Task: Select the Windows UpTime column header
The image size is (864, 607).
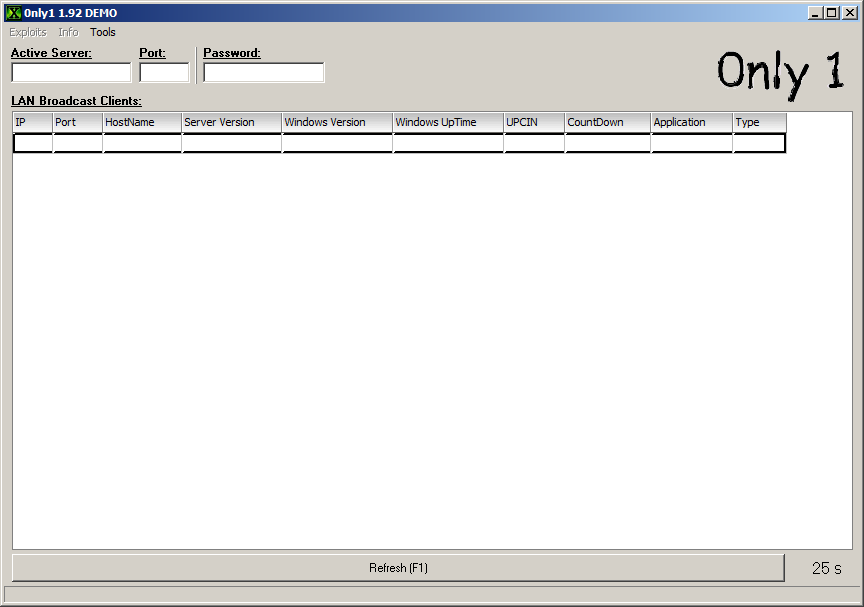Action: click(x=448, y=122)
